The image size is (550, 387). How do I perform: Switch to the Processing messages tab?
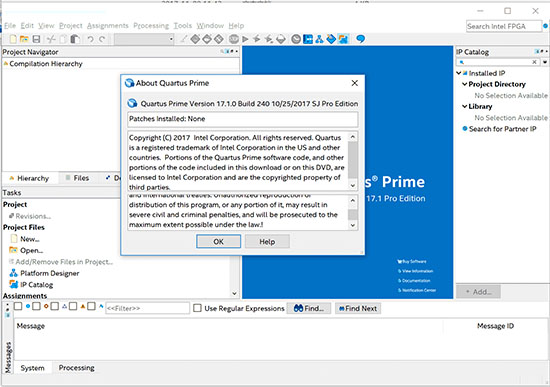76,368
